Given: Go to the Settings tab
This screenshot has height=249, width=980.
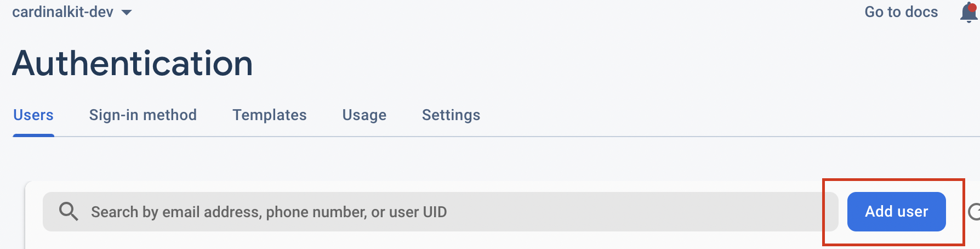Looking at the screenshot, I should [x=451, y=115].
